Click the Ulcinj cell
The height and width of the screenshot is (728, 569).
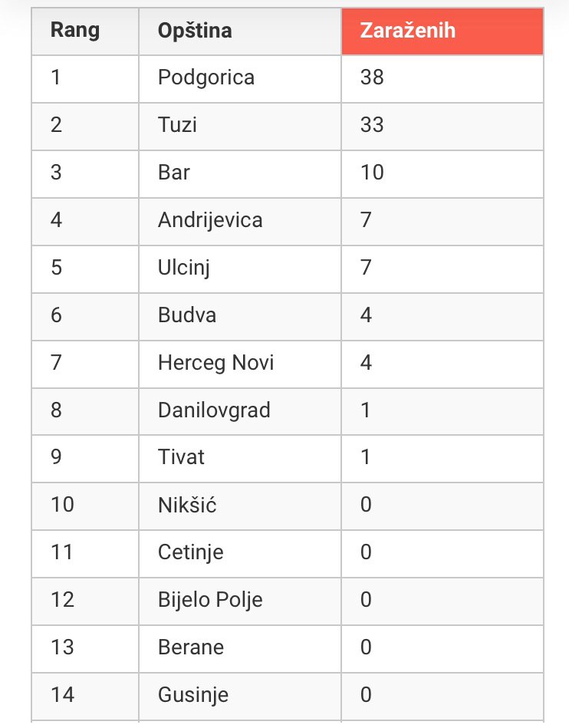[240, 269]
